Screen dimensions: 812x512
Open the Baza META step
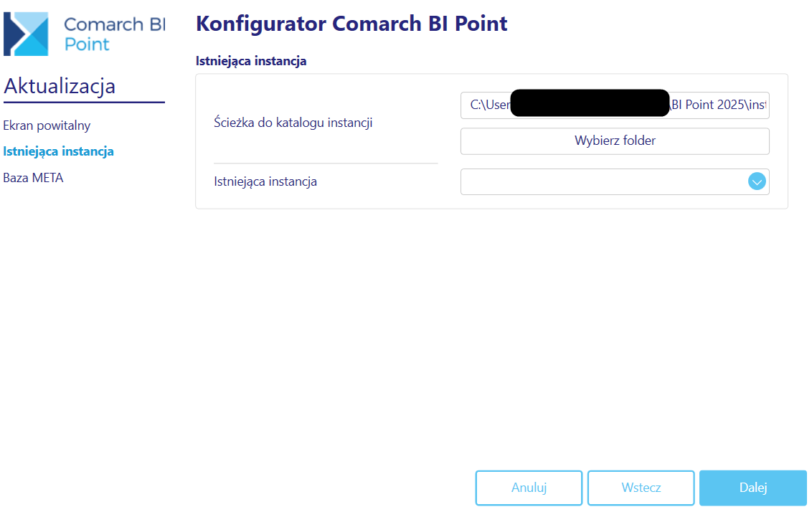33,178
